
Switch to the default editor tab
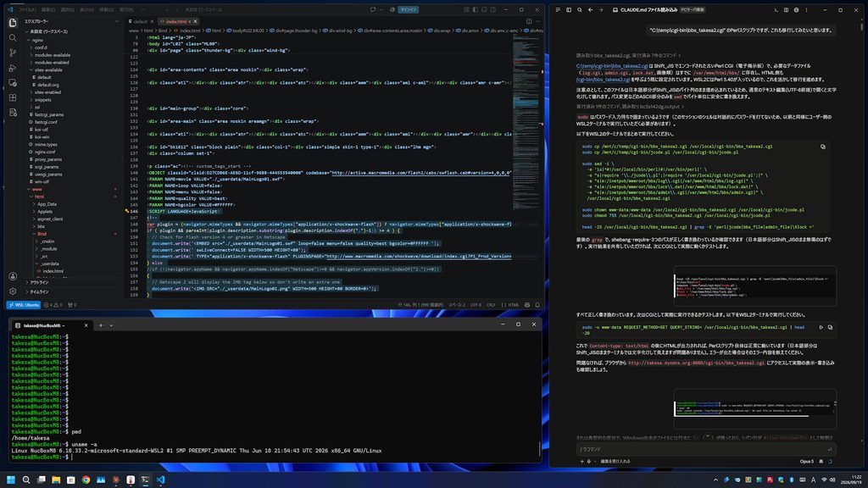[140, 21]
